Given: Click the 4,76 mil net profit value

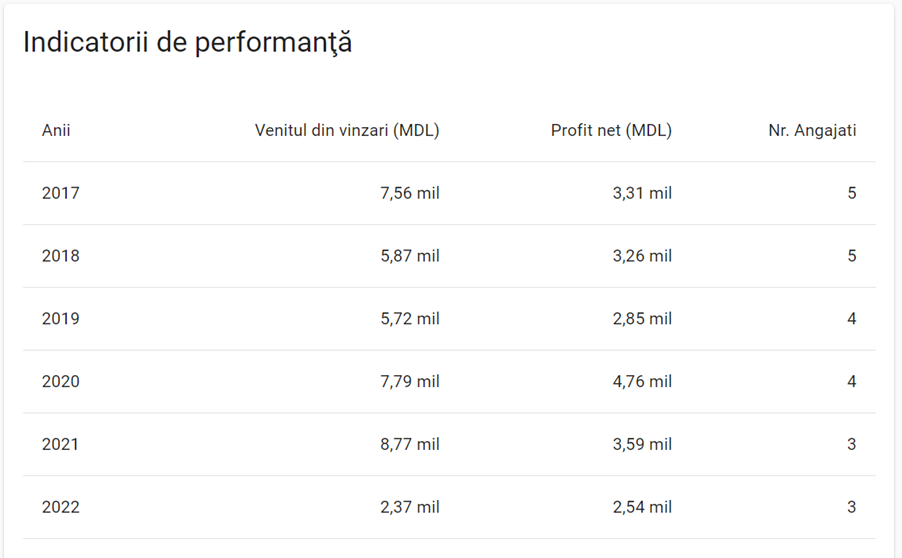Looking at the screenshot, I should click(x=642, y=381).
